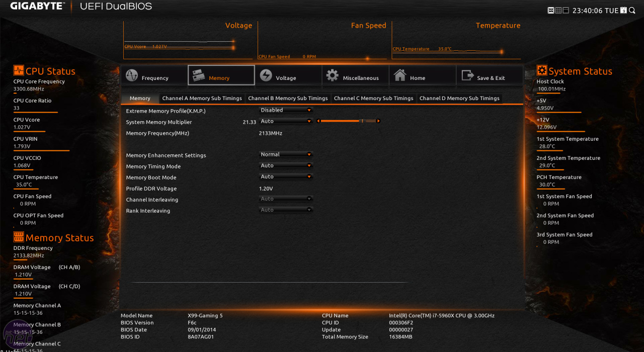Click the +12V 12.096V reading

click(x=545, y=127)
